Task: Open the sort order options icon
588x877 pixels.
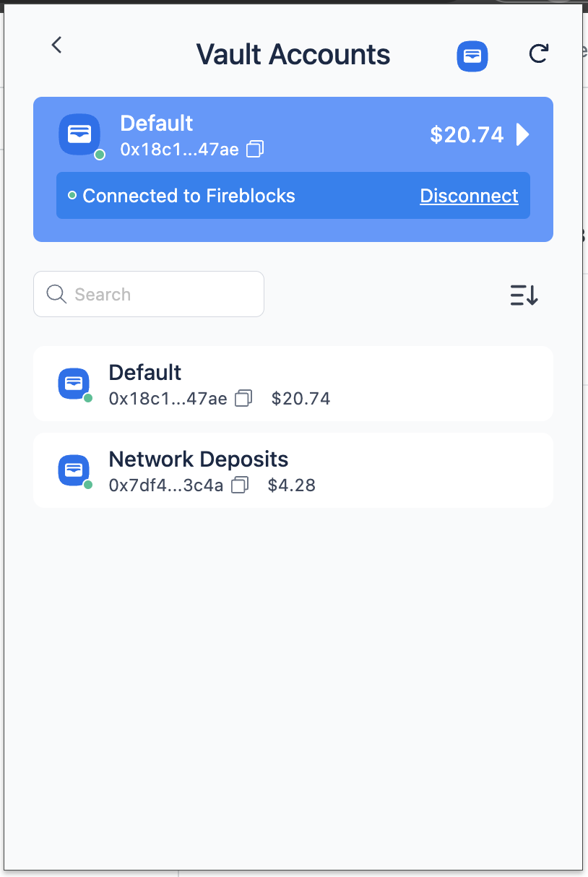Action: click(x=524, y=295)
